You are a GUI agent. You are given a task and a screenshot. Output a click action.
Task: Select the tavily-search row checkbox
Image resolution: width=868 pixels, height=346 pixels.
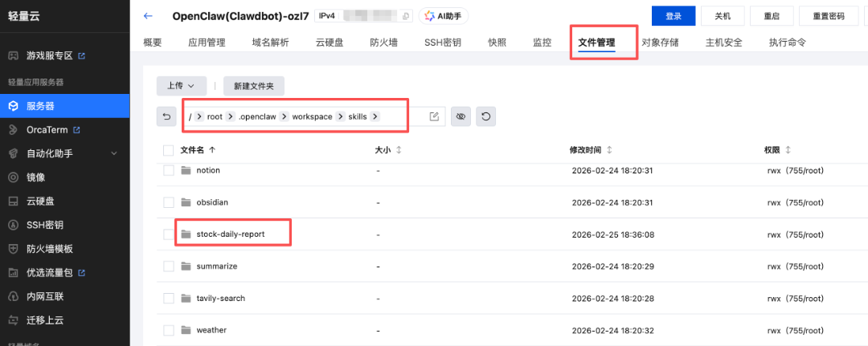(x=168, y=299)
